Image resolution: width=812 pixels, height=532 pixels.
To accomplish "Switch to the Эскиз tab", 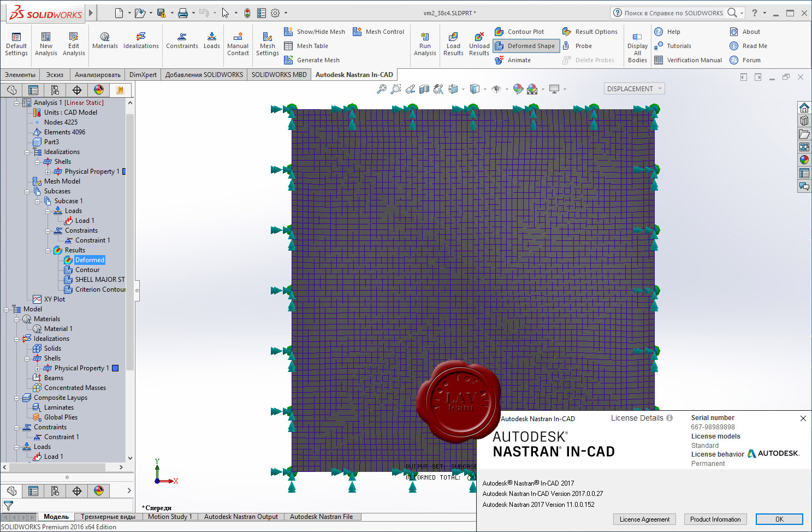I will (x=55, y=75).
